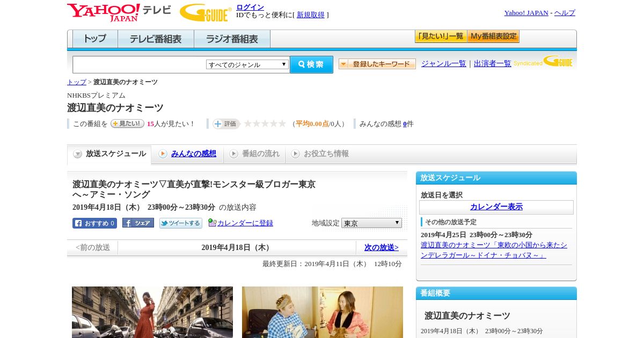Click the fifth rating star
The width and height of the screenshot is (644, 338).
(x=282, y=123)
